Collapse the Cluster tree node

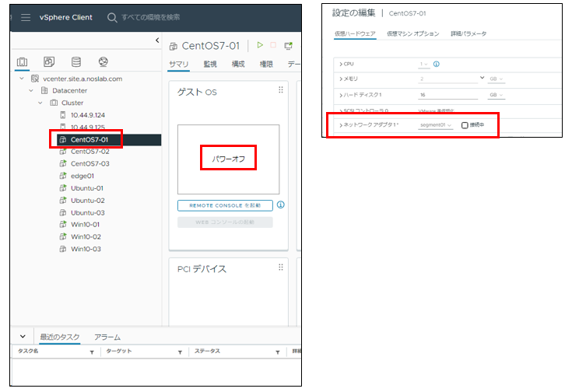click(x=40, y=103)
